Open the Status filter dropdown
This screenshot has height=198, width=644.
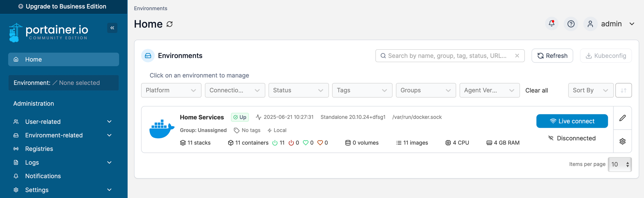298,90
